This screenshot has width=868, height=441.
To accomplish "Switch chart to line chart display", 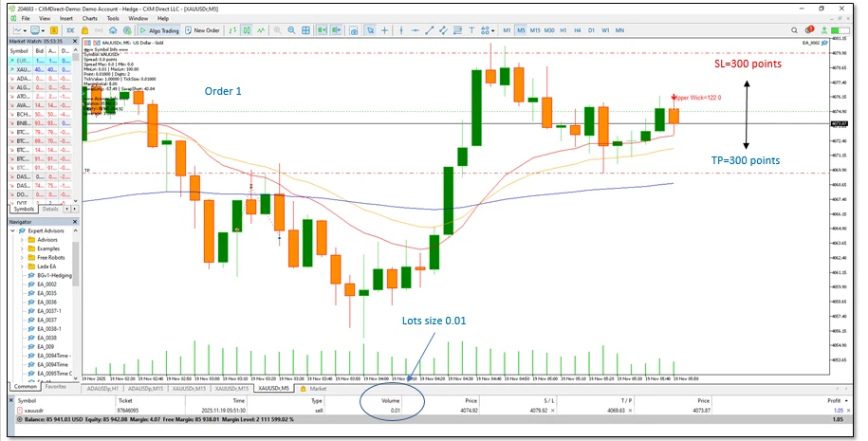I will click(261, 30).
